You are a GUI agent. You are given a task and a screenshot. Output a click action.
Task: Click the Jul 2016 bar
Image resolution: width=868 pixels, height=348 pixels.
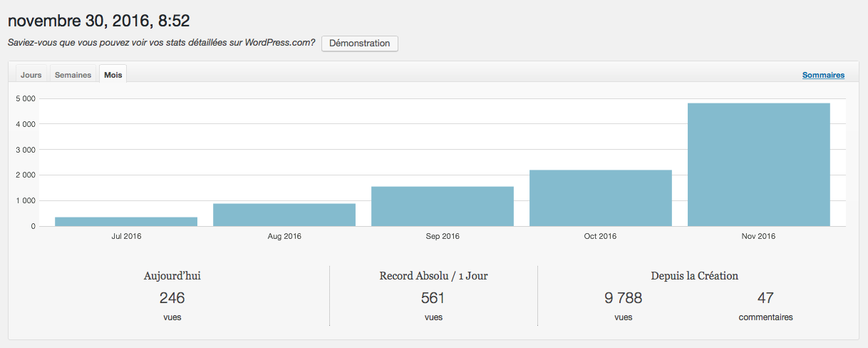click(x=126, y=222)
